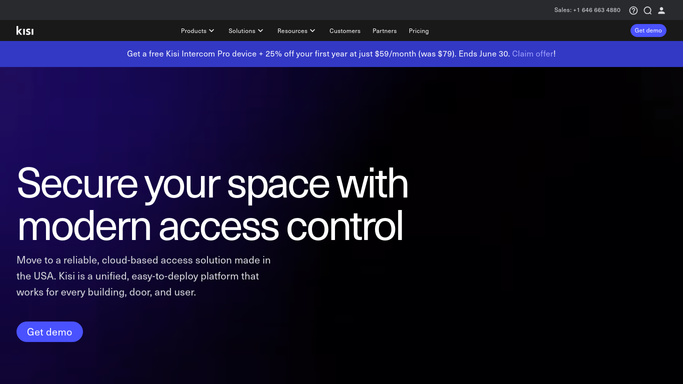Open the Customers nav item
Image resolution: width=683 pixels, height=384 pixels.
(x=345, y=31)
